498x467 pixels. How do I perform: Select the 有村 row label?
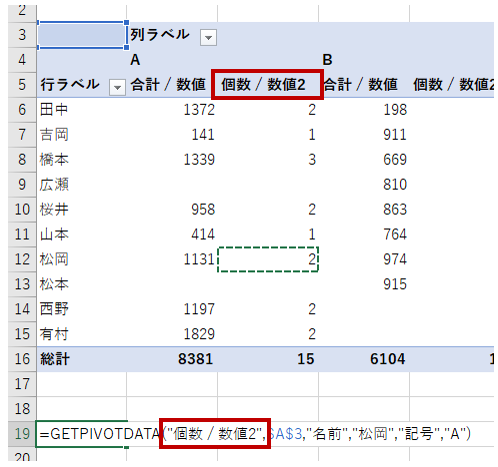tap(54, 334)
